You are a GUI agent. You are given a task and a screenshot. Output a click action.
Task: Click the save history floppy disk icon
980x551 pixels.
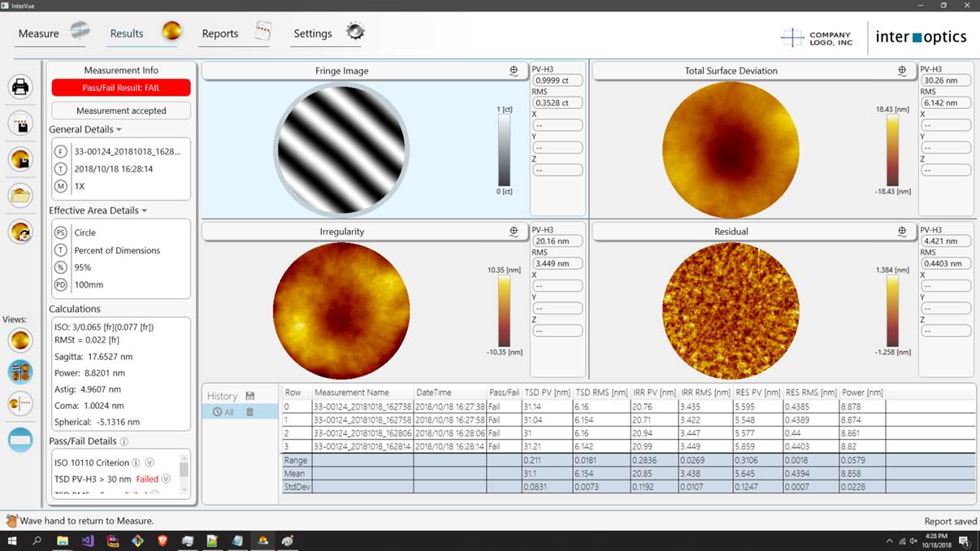coord(250,396)
